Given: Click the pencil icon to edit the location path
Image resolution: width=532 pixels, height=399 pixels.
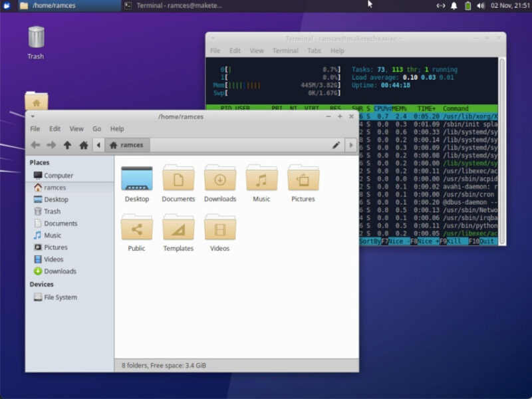Looking at the screenshot, I should click(336, 145).
